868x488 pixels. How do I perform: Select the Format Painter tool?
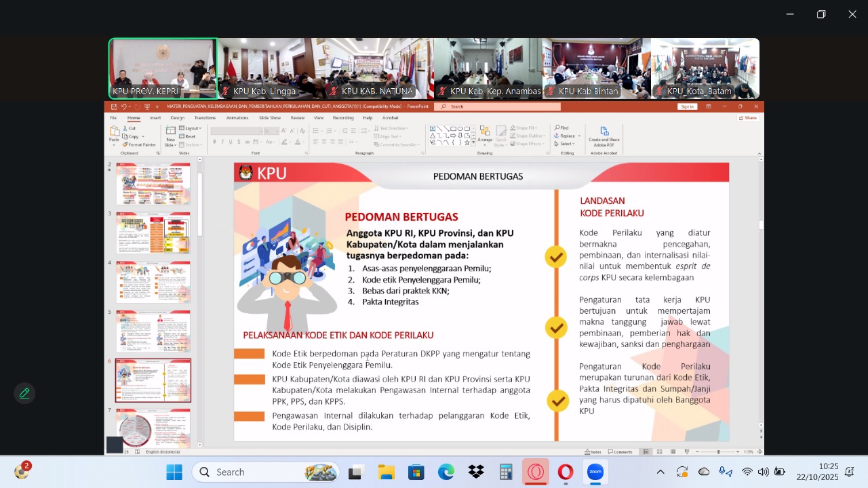click(x=140, y=145)
